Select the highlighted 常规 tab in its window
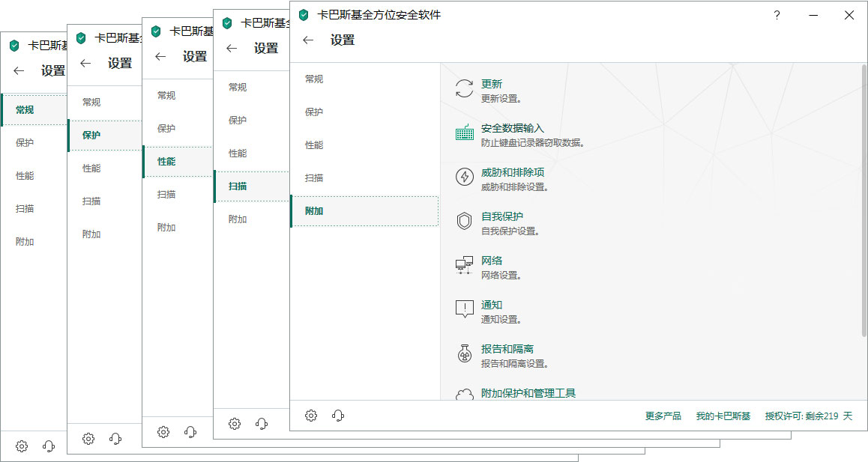Screen dimensions: 868x462 (x=34, y=109)
